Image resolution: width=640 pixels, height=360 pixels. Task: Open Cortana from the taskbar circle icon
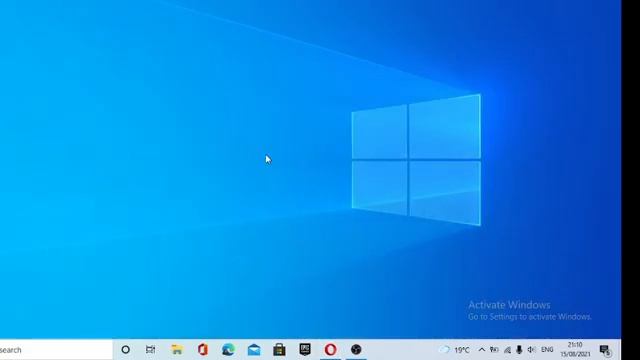click(126, 350)
